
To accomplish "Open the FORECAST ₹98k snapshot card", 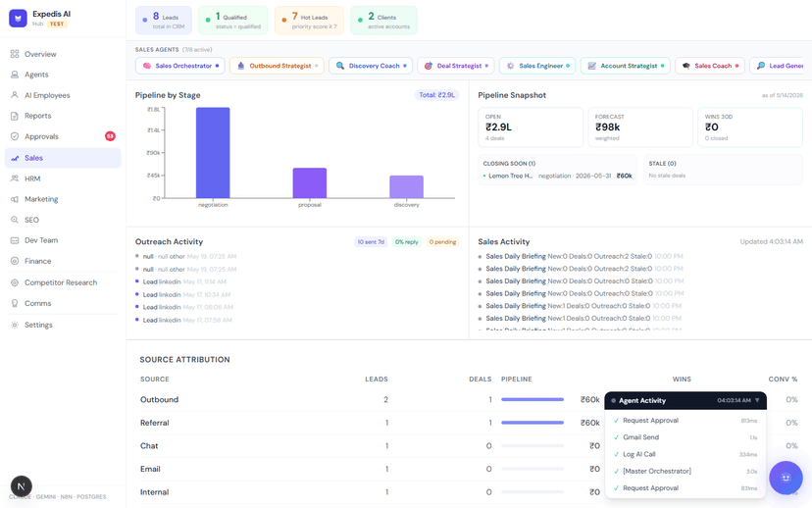I will pos(640,127).
